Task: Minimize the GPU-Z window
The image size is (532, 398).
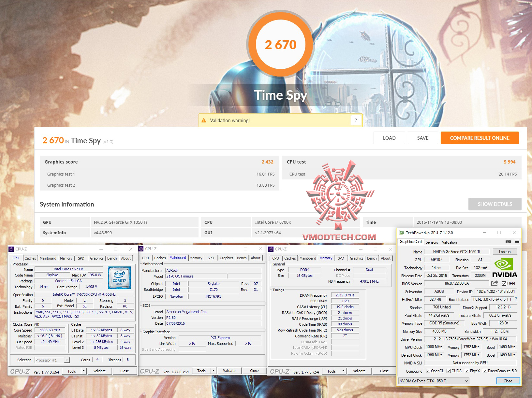Action: [484, 233]
